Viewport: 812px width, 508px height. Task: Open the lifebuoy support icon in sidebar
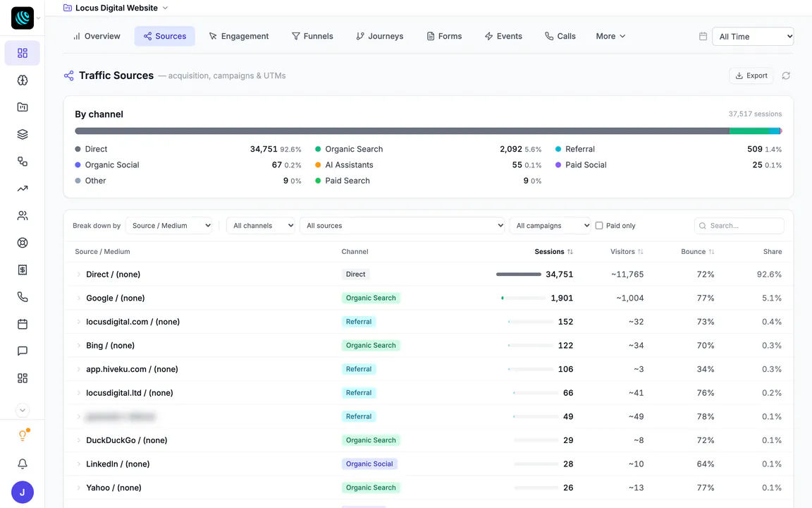tap(23, 243)
